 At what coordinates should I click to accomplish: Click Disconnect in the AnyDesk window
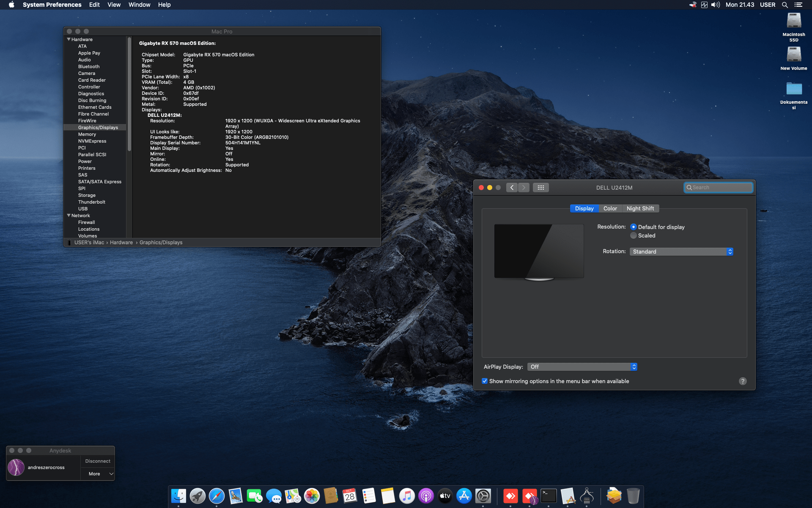[x=97, y=461]
